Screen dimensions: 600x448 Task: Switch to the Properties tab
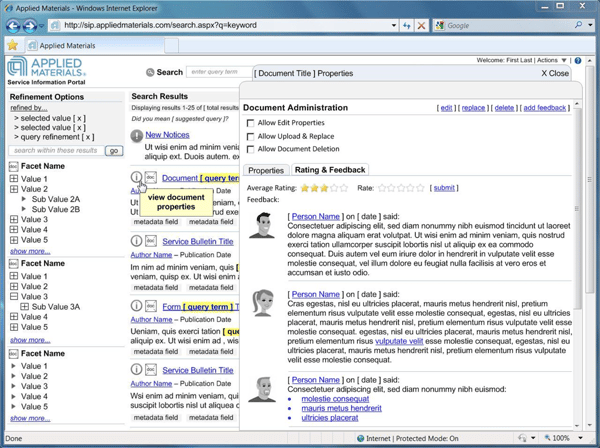point(266,170)
